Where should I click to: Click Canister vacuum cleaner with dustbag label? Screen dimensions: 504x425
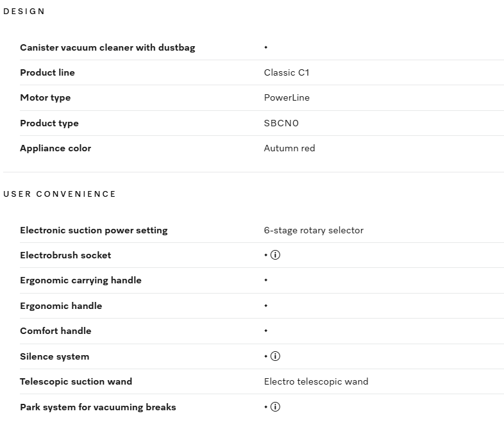pyautogui.click(x=108, y=47)
